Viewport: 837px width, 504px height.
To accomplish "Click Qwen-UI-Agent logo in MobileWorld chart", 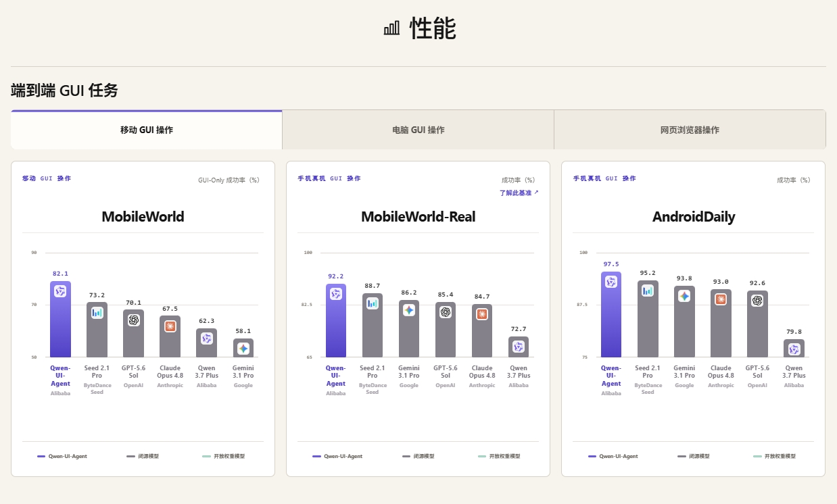I will tap(60, 291).
